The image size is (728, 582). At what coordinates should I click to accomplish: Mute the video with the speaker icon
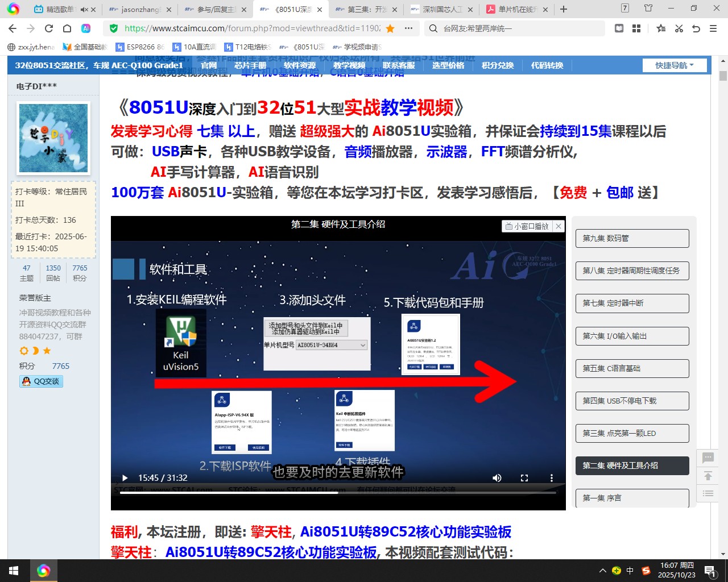497,478
